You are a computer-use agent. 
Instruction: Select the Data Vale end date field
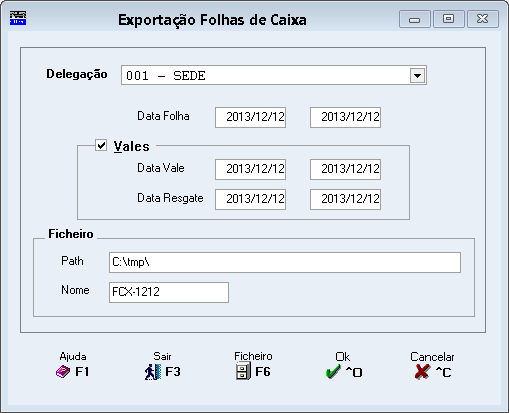[345, 169]
